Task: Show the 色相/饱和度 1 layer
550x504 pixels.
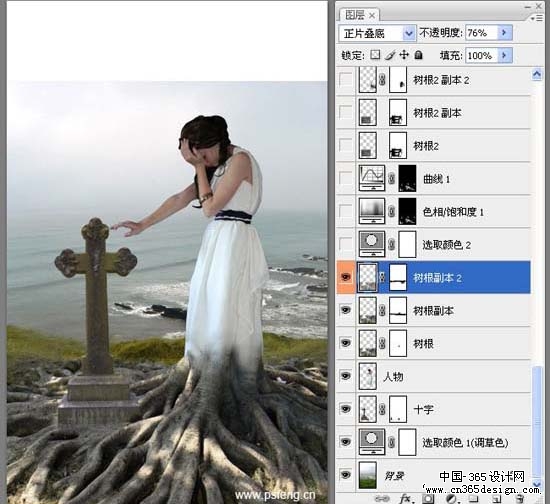Action: (346, 211)
